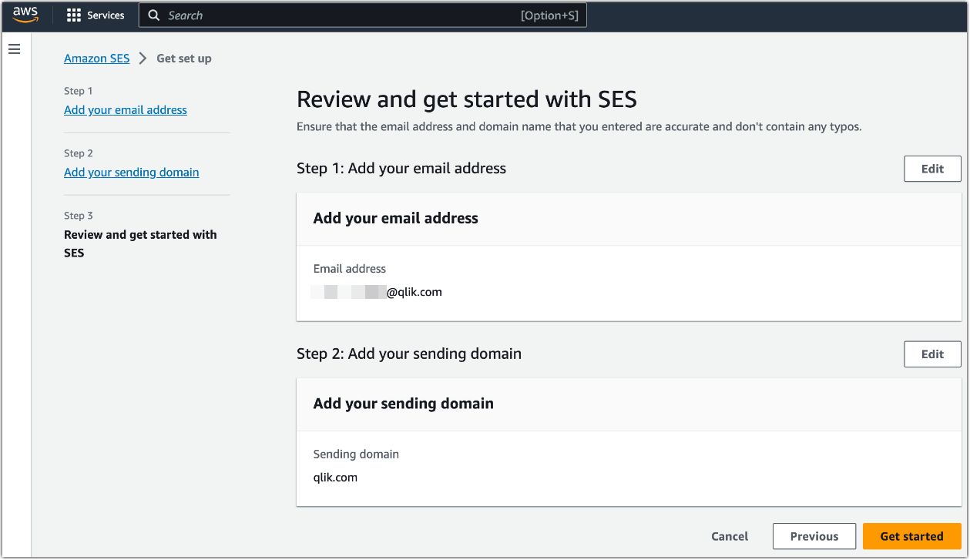Toggle the sidebar hamburger menu icon

pos(14,49)
